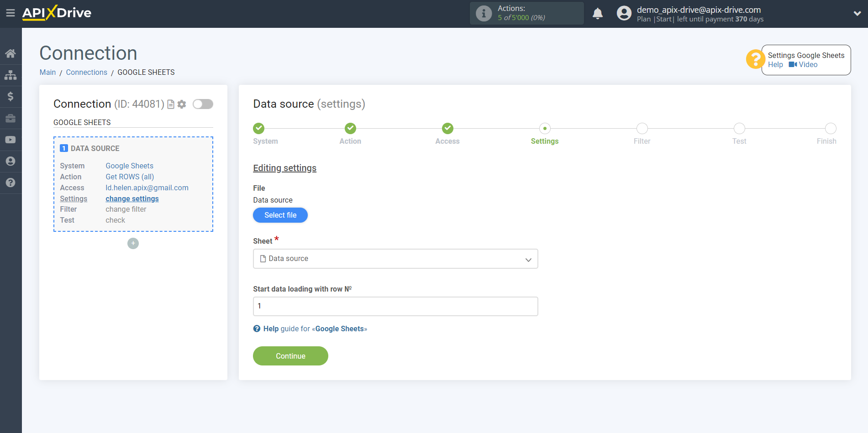Click the change settings link
The height and width of the screenshot is (433, 868).
tap(132, 198)
